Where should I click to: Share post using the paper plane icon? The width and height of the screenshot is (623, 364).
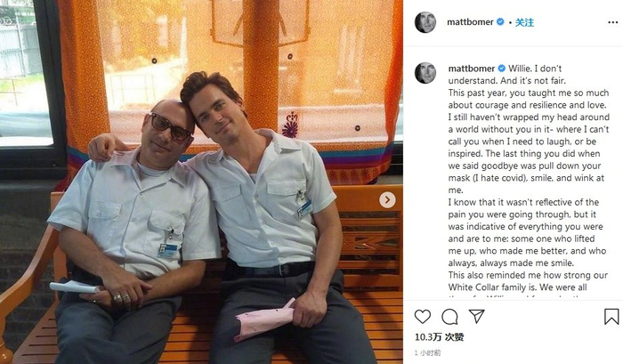[x=476, y=316]
